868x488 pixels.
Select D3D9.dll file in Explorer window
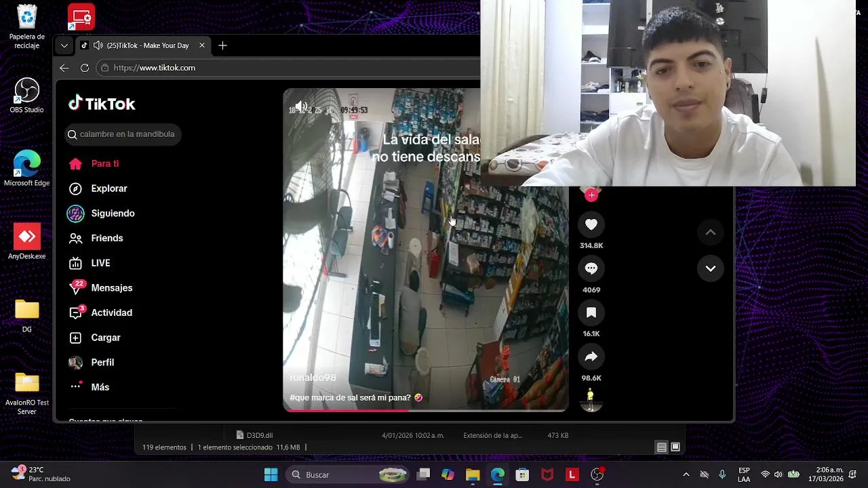point(260,435)
